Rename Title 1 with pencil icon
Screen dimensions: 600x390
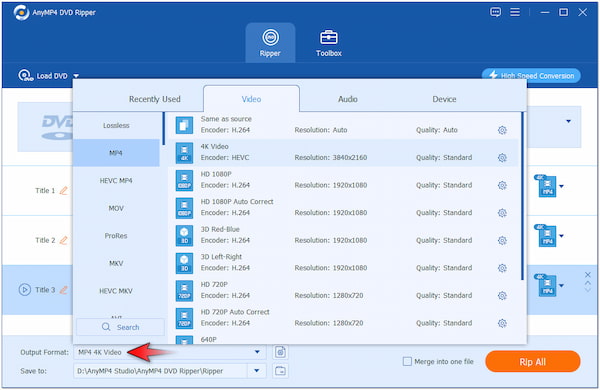(64, 190)
